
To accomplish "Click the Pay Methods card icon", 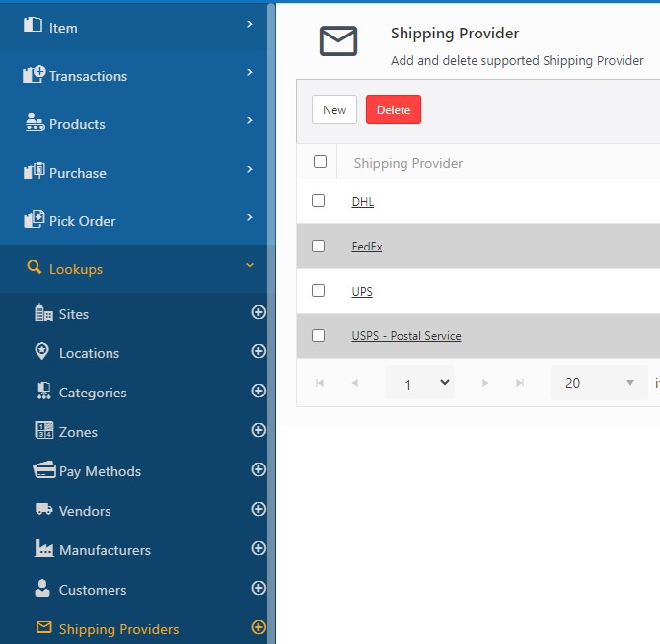I will tap(43, 470).
